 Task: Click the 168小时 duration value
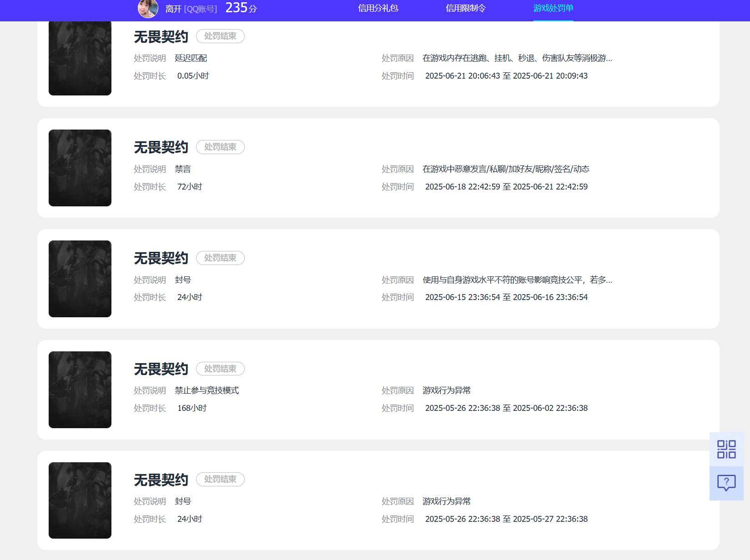pos(192,408)
